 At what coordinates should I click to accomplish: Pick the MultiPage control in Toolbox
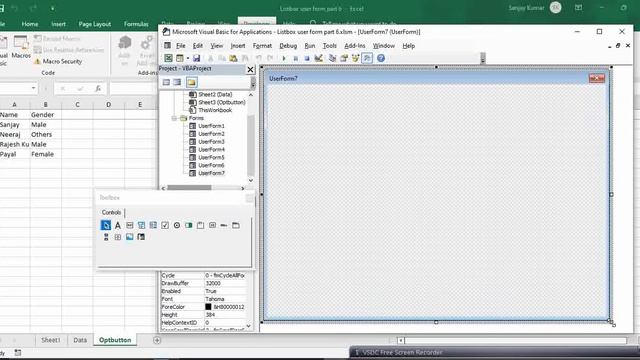(x=236, y=225)
